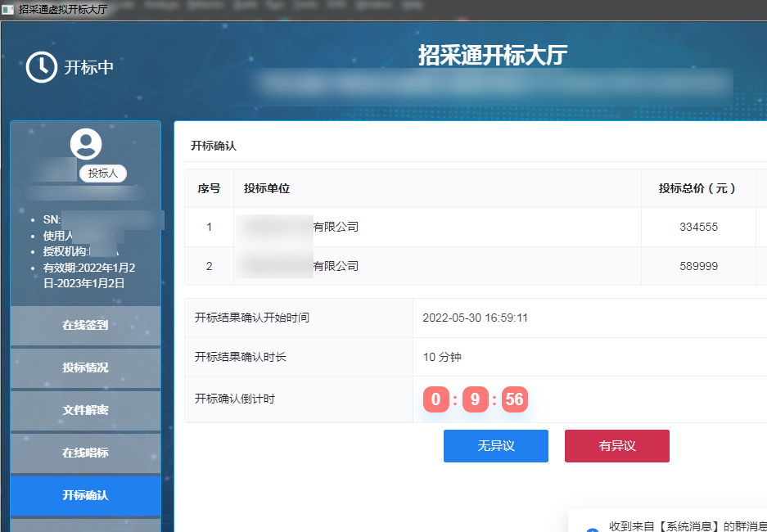The width and height of the screenshot is (767, 532).
Task: Click the 投标总价 column header
Action: pyautogui.click(x=697, y=189)
